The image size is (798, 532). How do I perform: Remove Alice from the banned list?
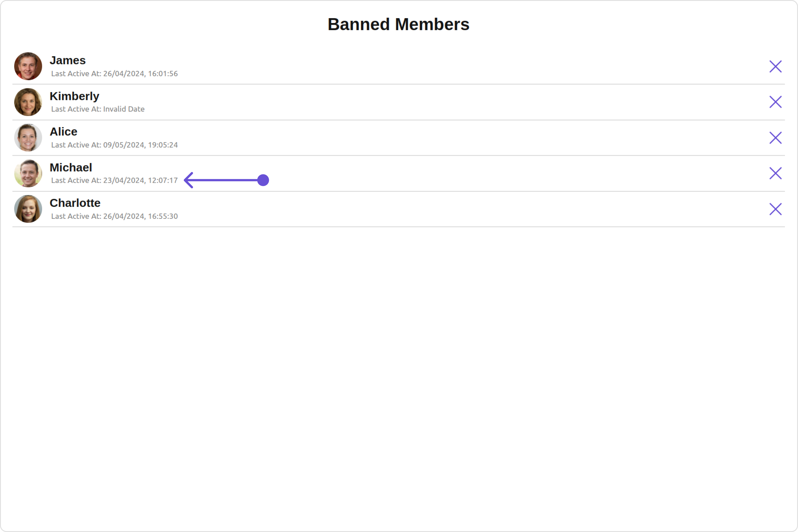[x=775, y=138]
